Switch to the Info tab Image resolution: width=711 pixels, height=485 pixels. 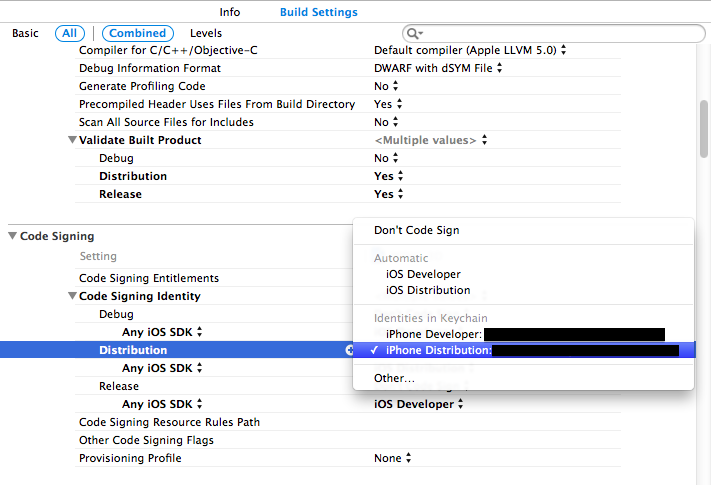(229, 12)
